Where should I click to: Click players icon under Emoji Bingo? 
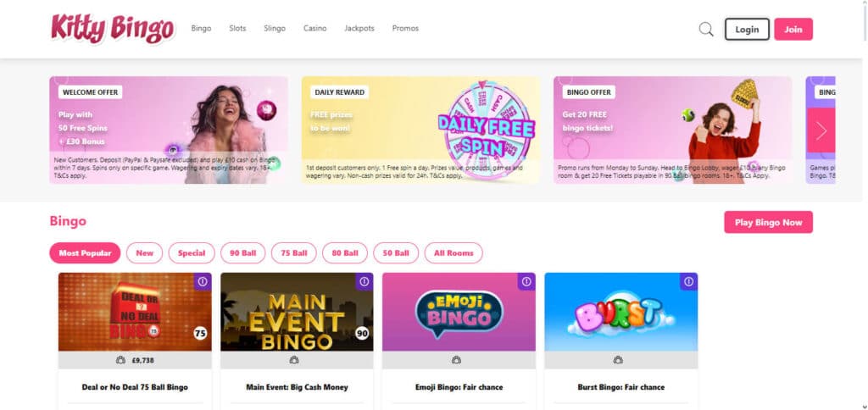click(456, 360)
